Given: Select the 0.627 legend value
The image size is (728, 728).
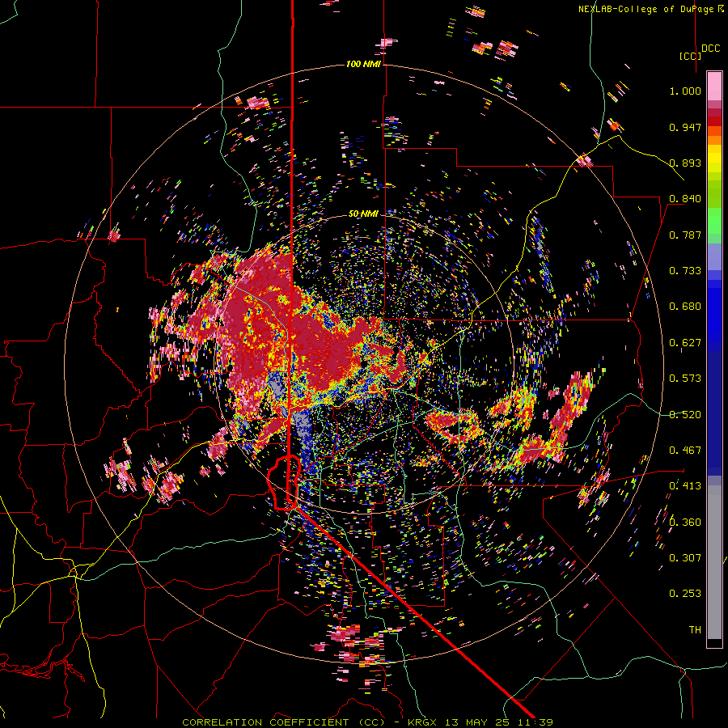Looking at the screenshot, I should point(685,343).
